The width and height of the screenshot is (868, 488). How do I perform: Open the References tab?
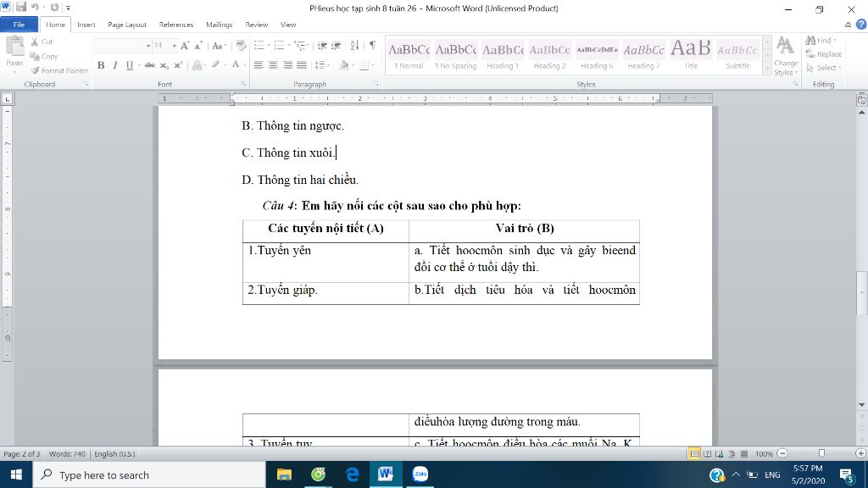coord(176,25)
